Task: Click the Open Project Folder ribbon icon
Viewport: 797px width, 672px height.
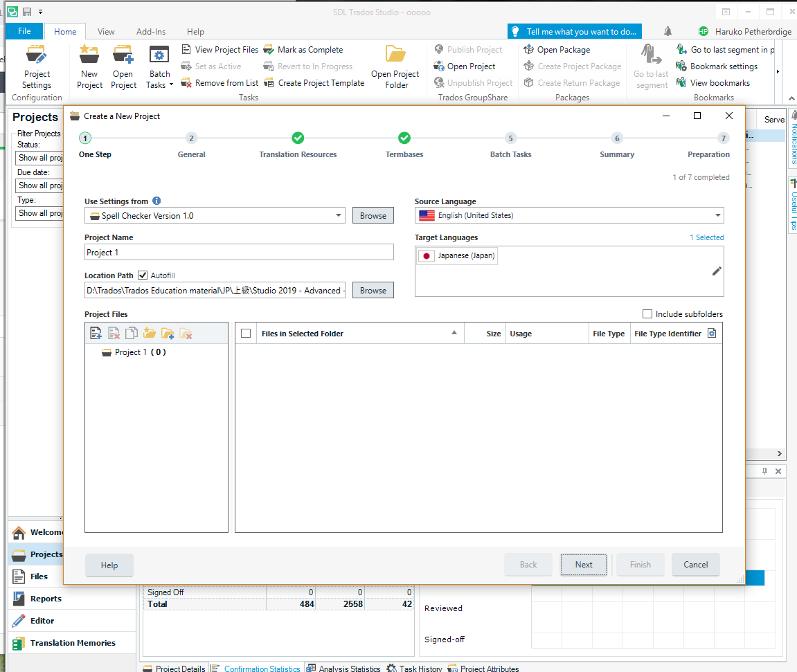Action: (x=395, y=66)
